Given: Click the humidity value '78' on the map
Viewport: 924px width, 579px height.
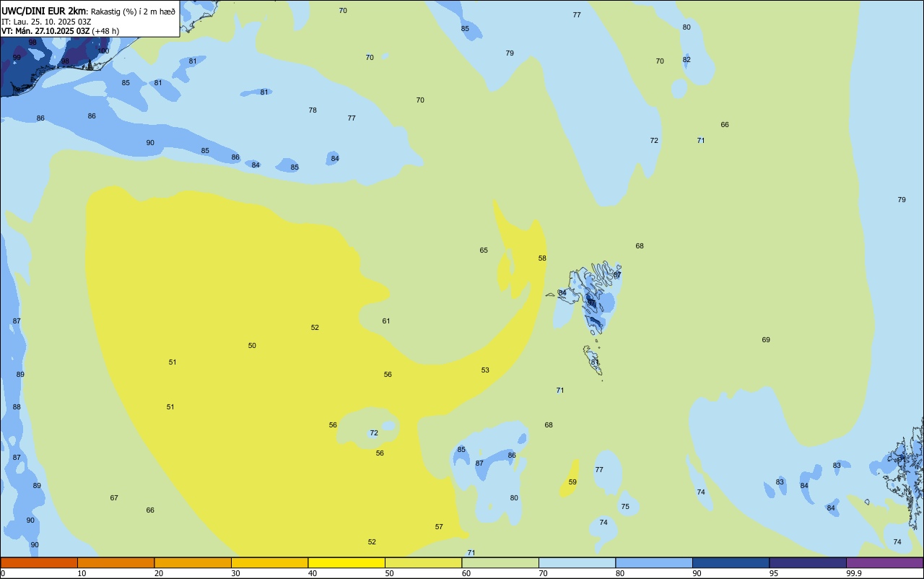Looking at the screenshot, I should coord(313,110).
